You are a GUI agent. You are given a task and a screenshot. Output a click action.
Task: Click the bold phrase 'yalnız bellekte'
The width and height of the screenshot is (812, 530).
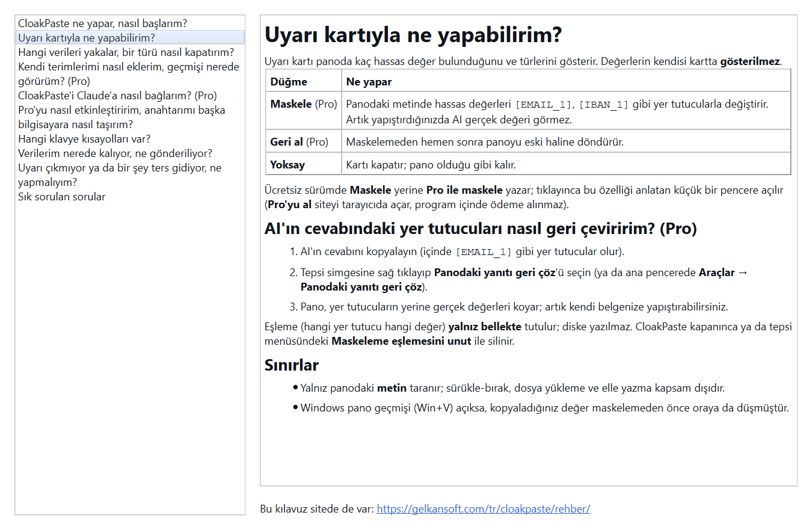pyautogui.click(x=485, y=327)
